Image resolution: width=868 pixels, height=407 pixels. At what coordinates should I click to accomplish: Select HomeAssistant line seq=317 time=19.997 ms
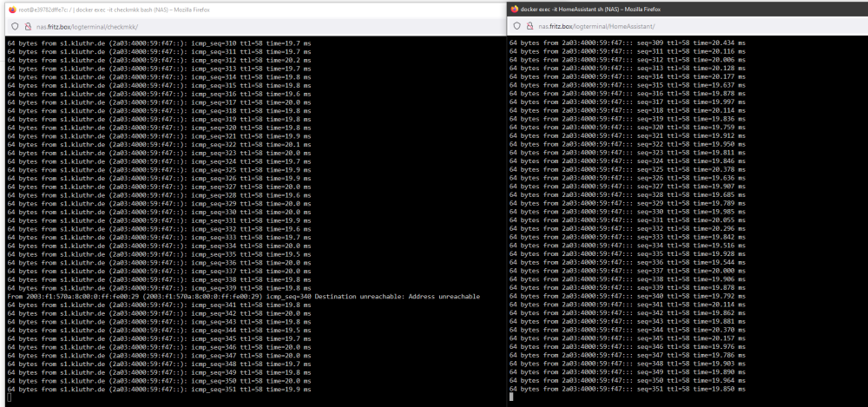628,102
